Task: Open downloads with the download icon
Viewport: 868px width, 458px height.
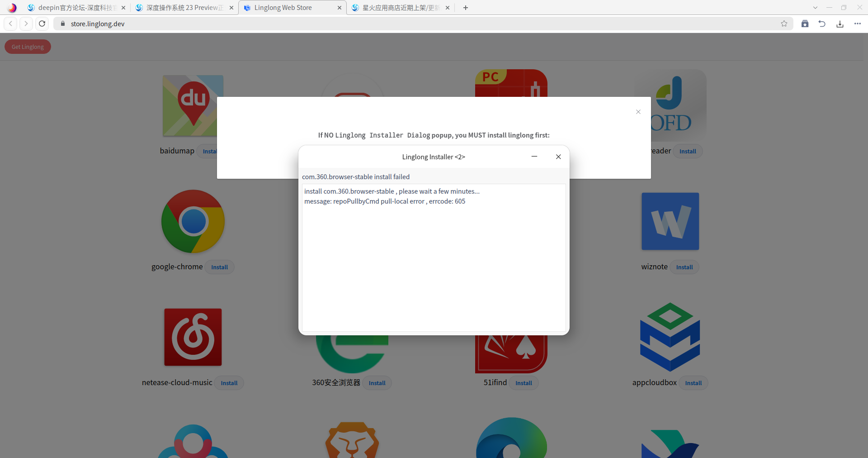Action: point(840,24)
